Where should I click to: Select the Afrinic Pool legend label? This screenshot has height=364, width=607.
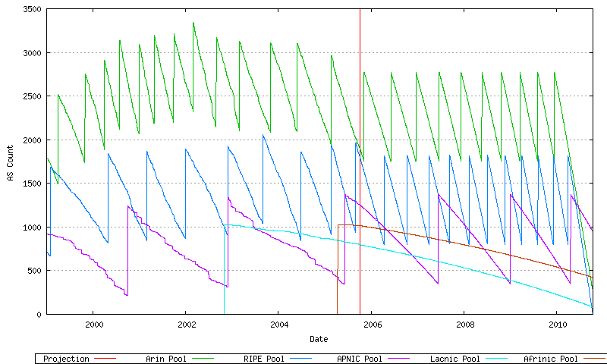click(551, 359)
